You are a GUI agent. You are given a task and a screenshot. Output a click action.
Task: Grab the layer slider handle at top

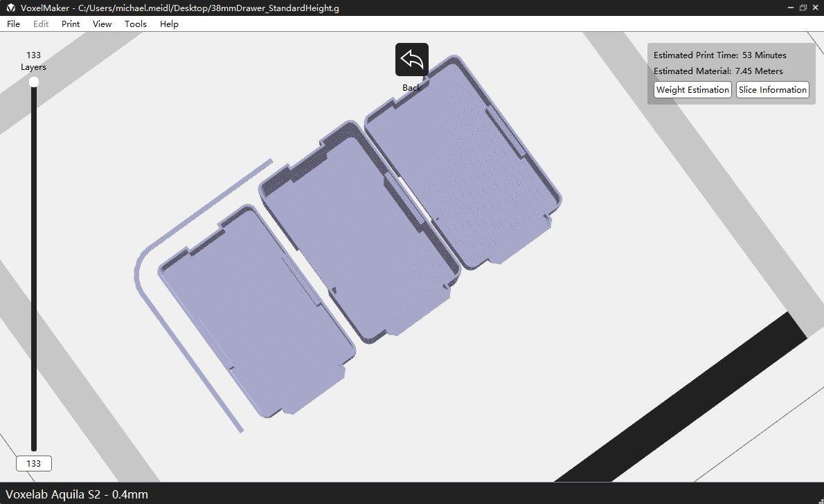click(33, 82)
